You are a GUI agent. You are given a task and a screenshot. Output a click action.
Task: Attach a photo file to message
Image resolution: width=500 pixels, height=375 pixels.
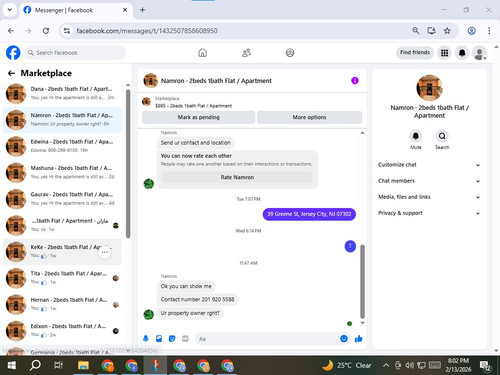pyautogui.click(x=159, y=339)
